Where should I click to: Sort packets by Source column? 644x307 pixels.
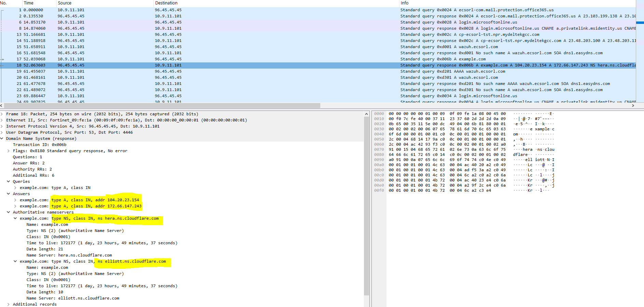[105, 3]
